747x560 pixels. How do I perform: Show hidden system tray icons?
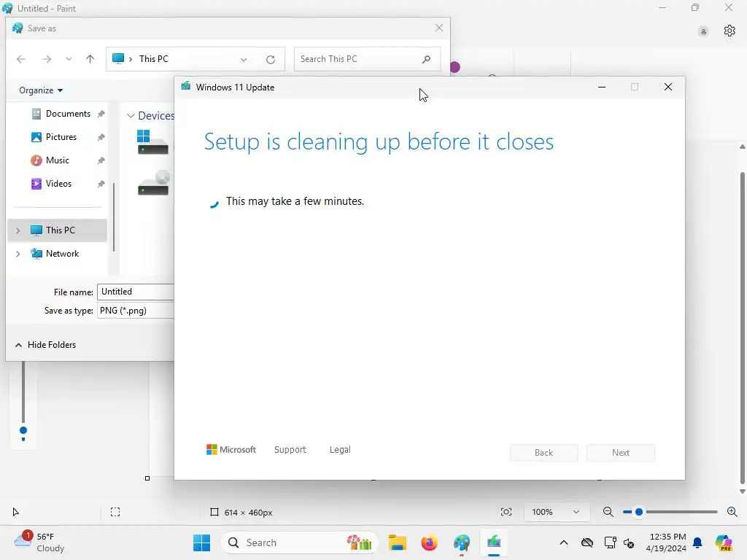pos(564,542)
